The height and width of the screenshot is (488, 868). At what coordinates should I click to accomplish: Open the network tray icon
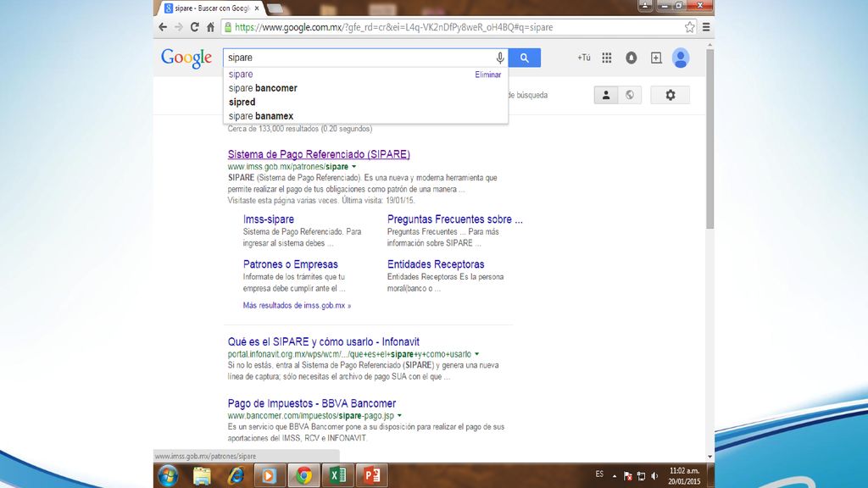coord(641,476)
